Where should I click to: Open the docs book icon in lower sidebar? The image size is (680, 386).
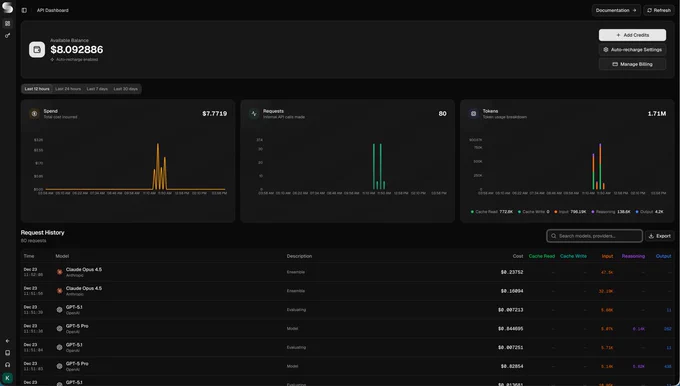pyautogui.click(x=7, y=353)
